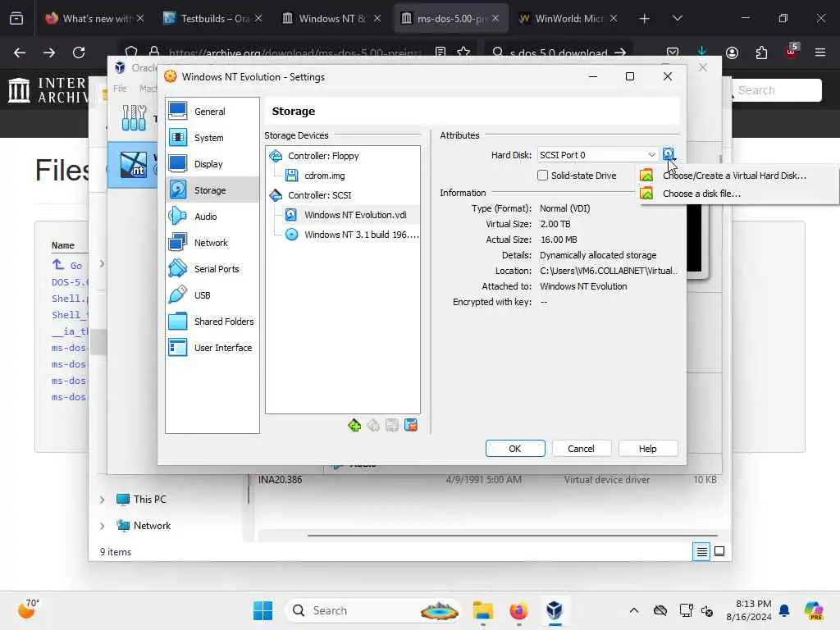Image resolution: width=840 pixels, height=630 pixels.
Task: Open System settings category
Action: click(212, 138)
